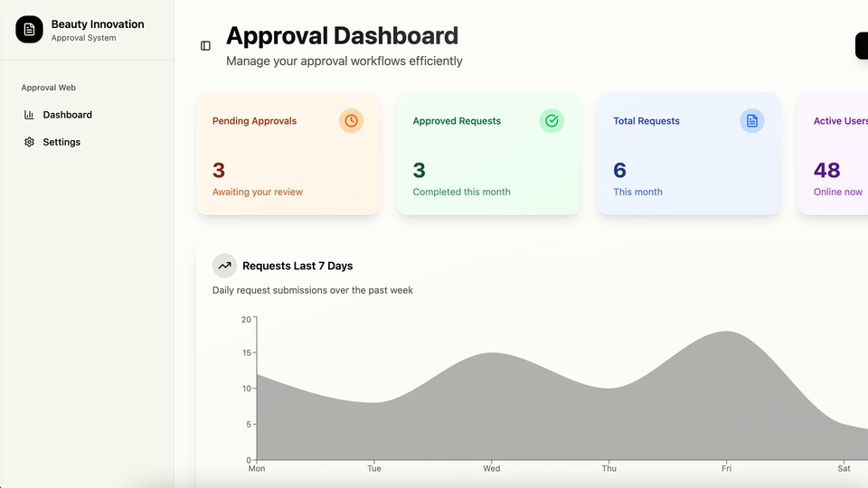Select the Approved Requests card

click(x=488, y=155)
